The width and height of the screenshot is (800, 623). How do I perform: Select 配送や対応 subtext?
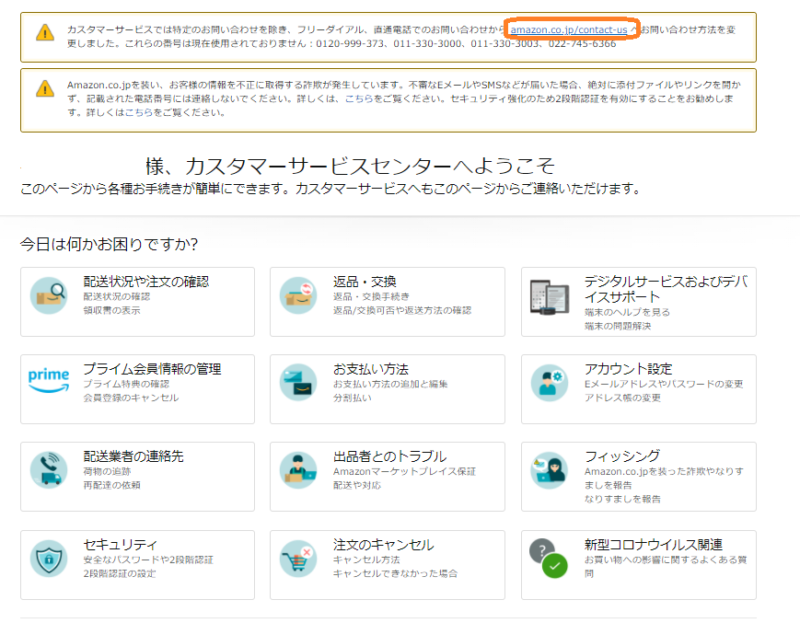(x=357, y=485)
